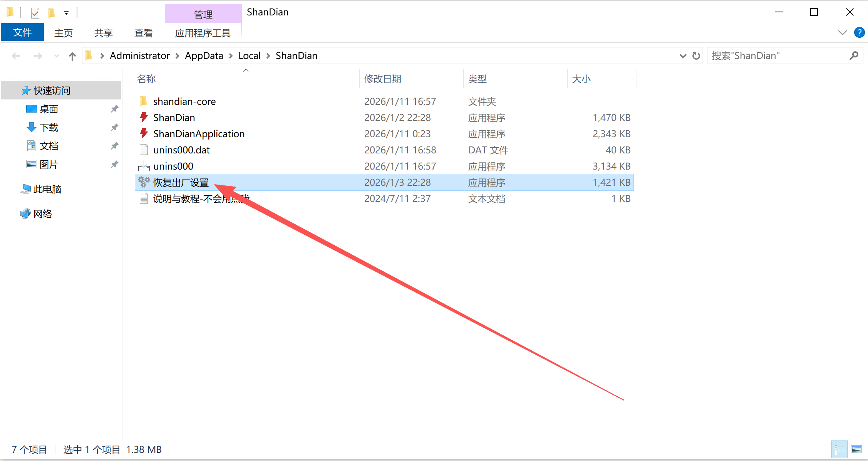Select the unins000 uninstaller icon

tap(144, 166)
